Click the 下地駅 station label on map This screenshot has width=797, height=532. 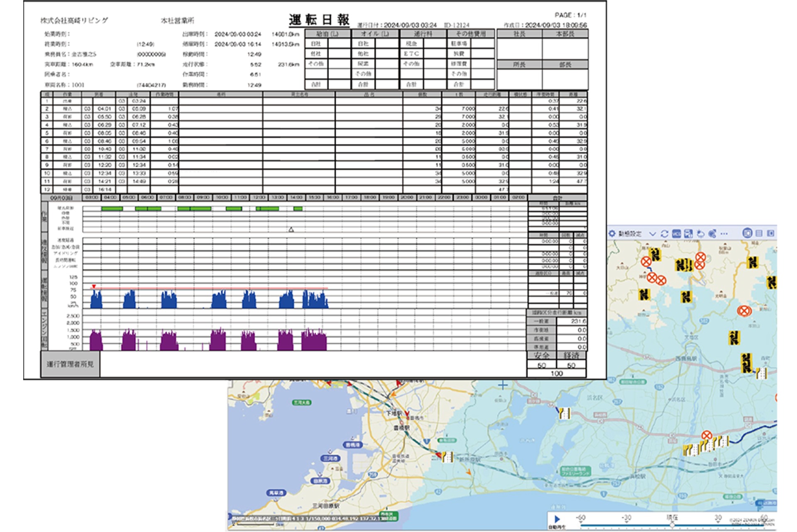click(394, 413)
